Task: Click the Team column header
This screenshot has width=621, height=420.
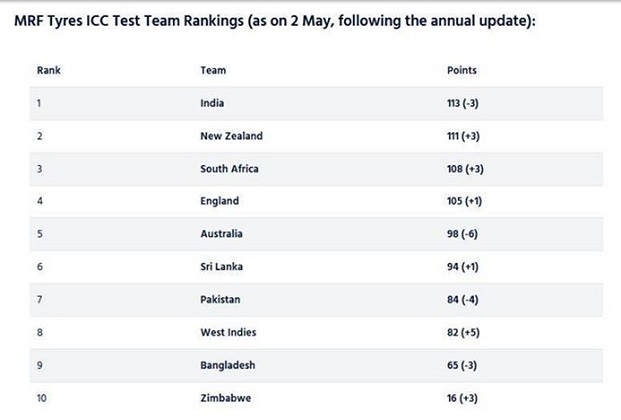Action: click(x=213, y=70)
